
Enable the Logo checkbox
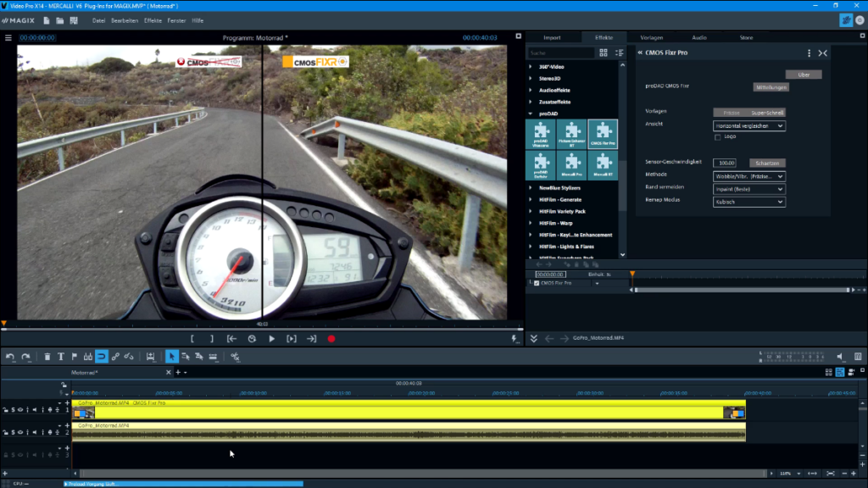pyautogui.click(x=718, y=136)
